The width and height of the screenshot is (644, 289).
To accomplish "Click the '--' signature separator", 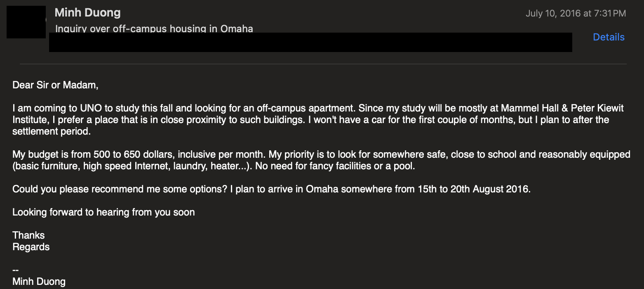I will [16, 270].
